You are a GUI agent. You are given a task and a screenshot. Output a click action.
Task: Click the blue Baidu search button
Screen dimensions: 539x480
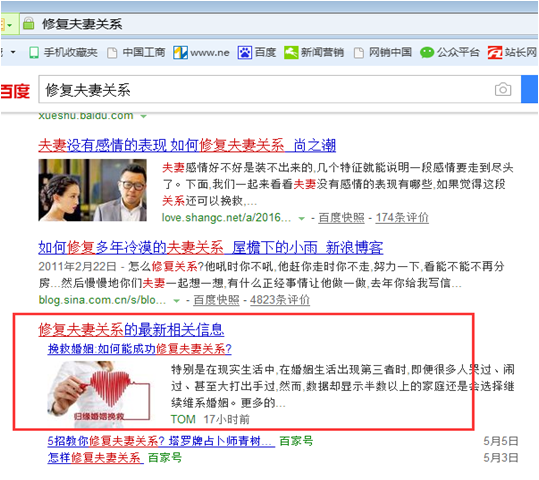click(529, 89)
